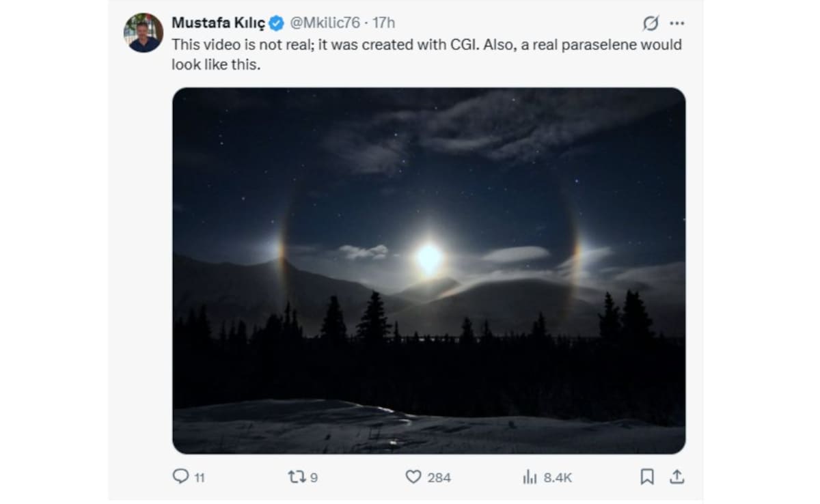Click the Mustafa Kılıç display name
The width and height of the screenshot is (820, 504).
pos(217,23)
